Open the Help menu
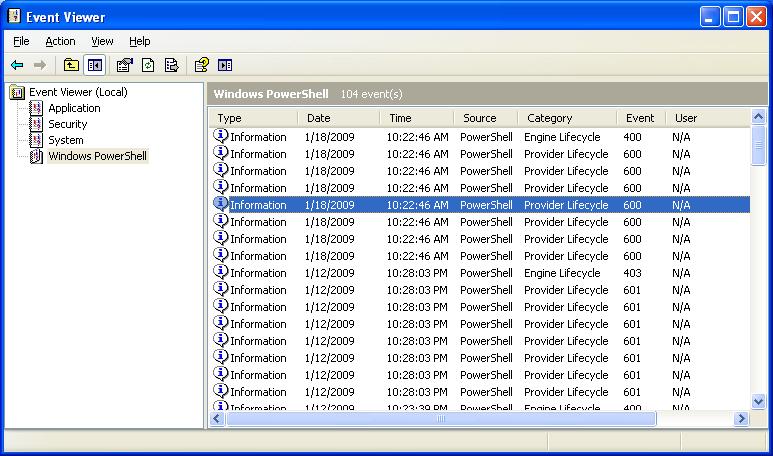The image size is (773, 456). point(140,41)
